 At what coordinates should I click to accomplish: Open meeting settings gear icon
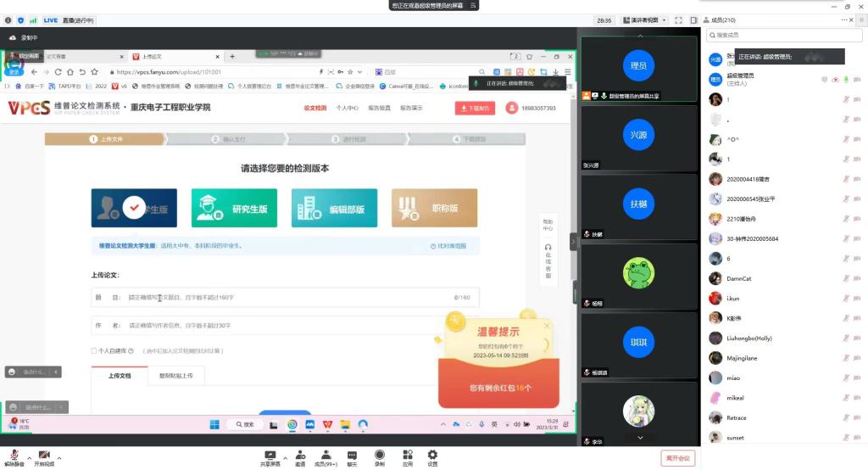click(x=432, y=456)
